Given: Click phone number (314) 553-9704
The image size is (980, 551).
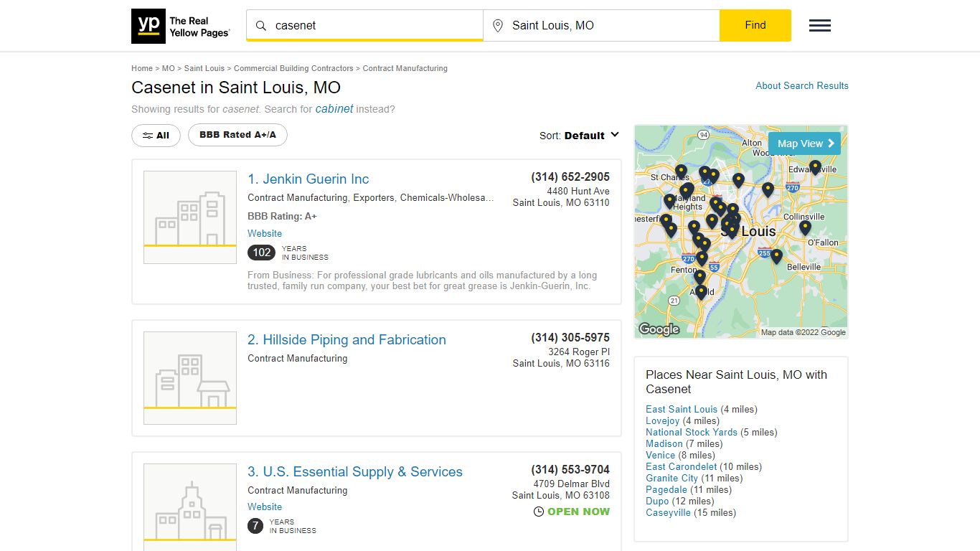Looking at the screenshot, I should (x=570, y=470).
